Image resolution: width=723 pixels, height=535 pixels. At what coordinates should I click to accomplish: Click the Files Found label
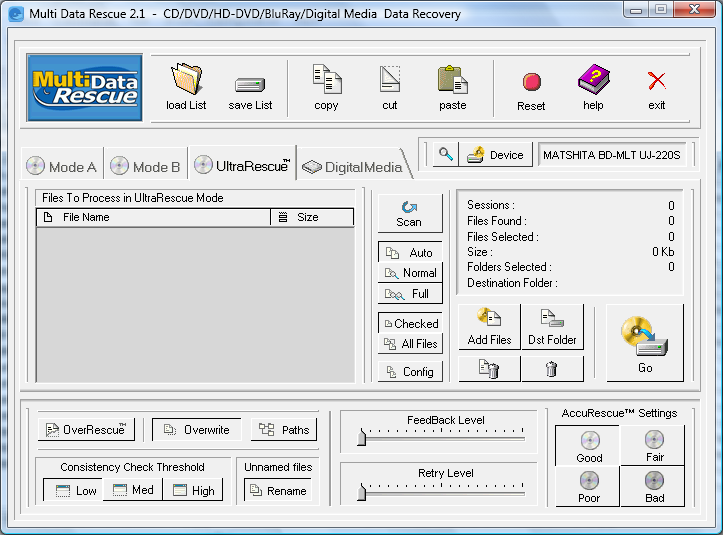tap(497, 221)
